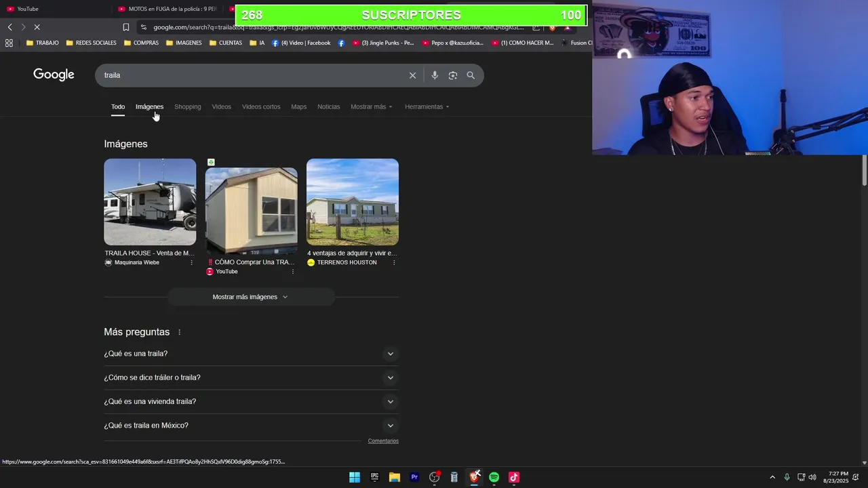Expand ¿Qué es traila en México?

251,426
